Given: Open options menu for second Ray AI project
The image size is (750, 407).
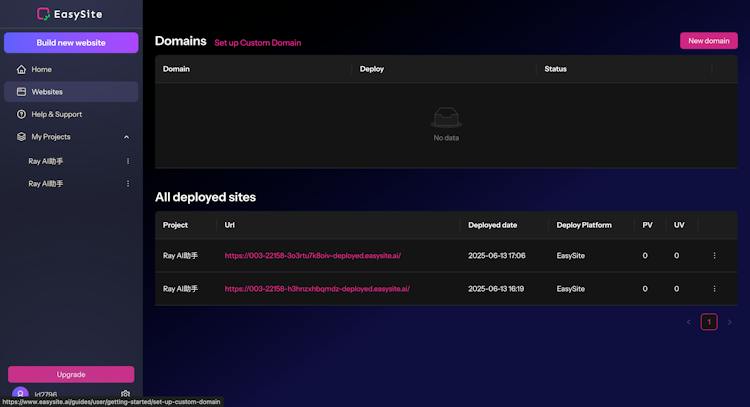Looking at the screenshot, I should (x=128, y=184).
